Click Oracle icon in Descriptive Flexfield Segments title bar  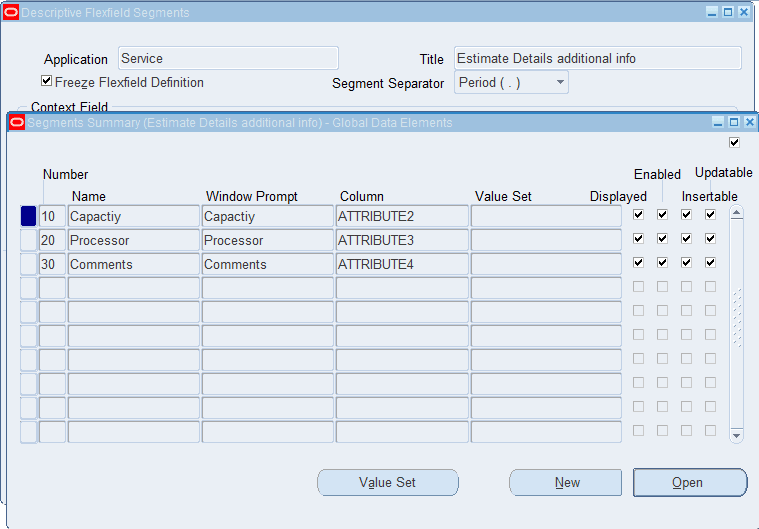pyautogui.click(x=10, y=12)
